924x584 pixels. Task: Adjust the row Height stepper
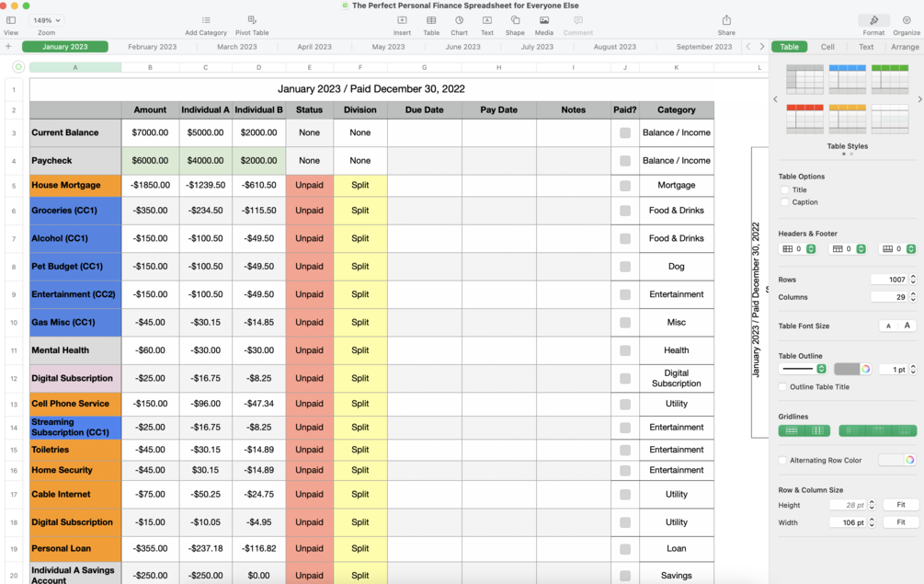(872, 505)
